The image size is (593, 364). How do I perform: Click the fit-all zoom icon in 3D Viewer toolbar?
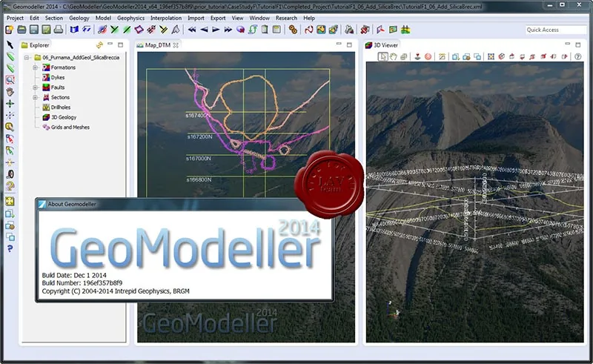pos(491,57)
